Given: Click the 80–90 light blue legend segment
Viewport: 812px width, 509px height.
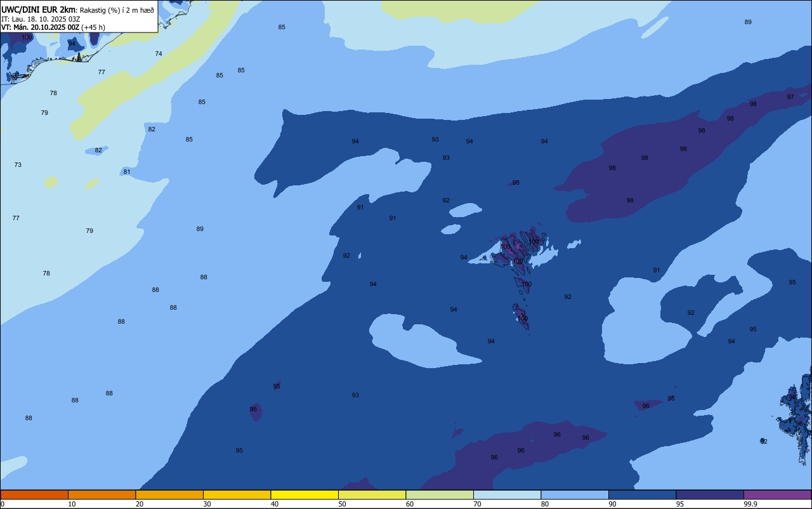Looking at the screenshot, I should 575,494.
